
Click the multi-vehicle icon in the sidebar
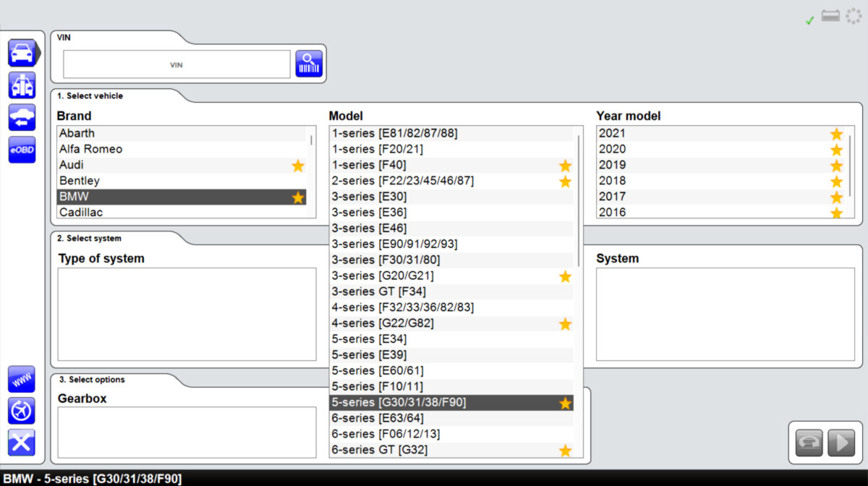[22, 85]
